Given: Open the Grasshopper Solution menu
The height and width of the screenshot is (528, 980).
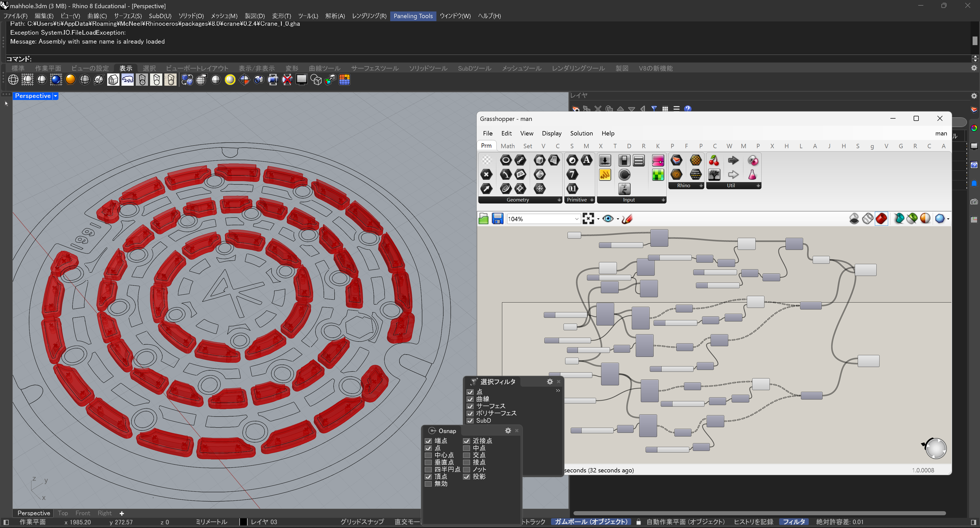Looking at the screenshot, I should point(581,133).
